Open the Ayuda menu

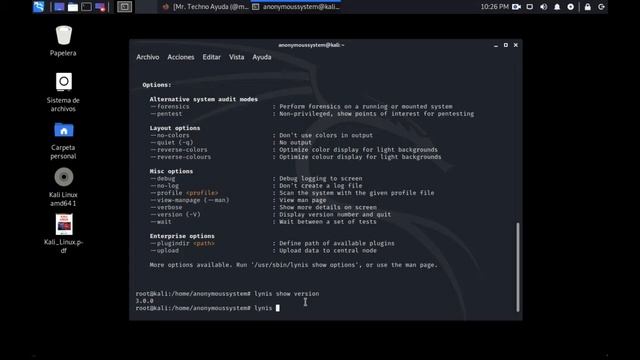pyautogui.click(x=262, y=57)
